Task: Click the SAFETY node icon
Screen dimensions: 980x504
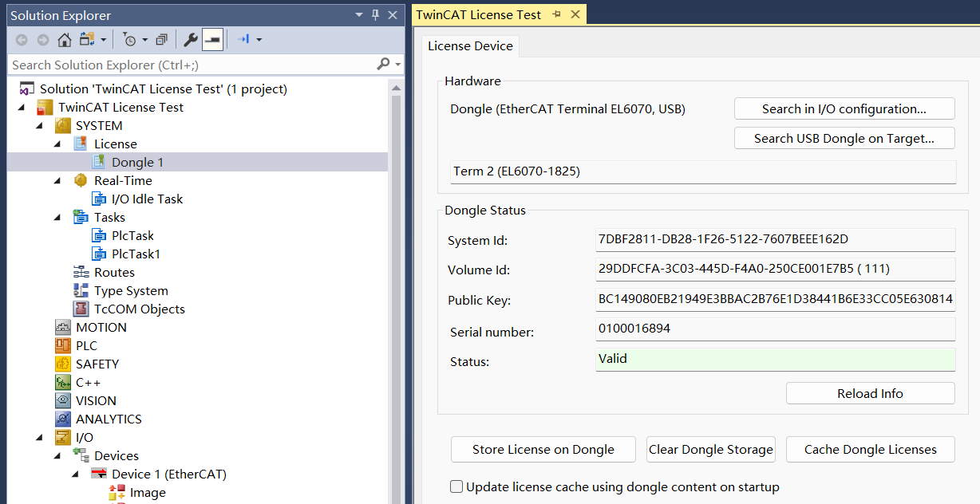Action: pyautogui.click(x=63, y=364)
